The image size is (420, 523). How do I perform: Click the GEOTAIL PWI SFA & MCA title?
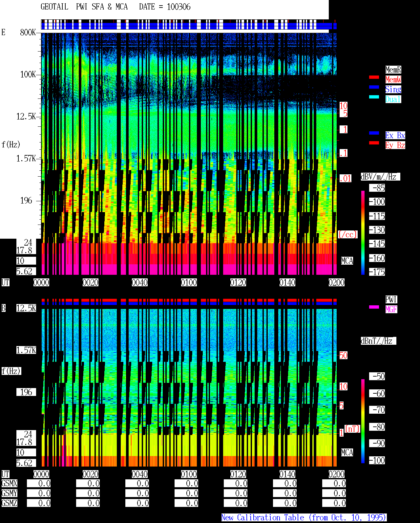[84, 7]
